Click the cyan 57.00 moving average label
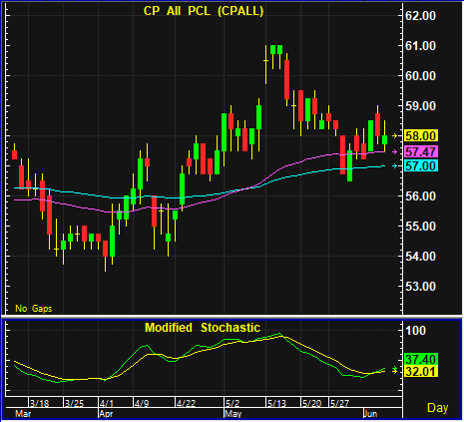This screenshot has width=464, height=422. click(x=421, y=166)
